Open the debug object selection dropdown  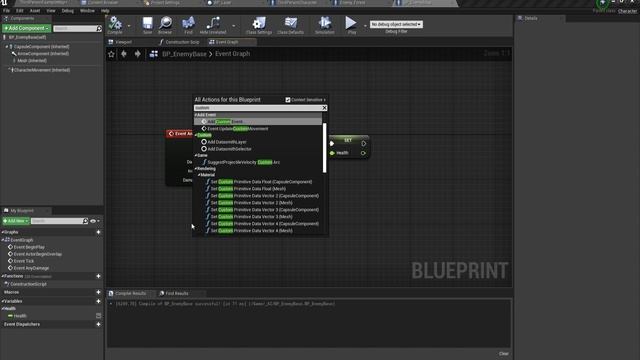(396, 24)
